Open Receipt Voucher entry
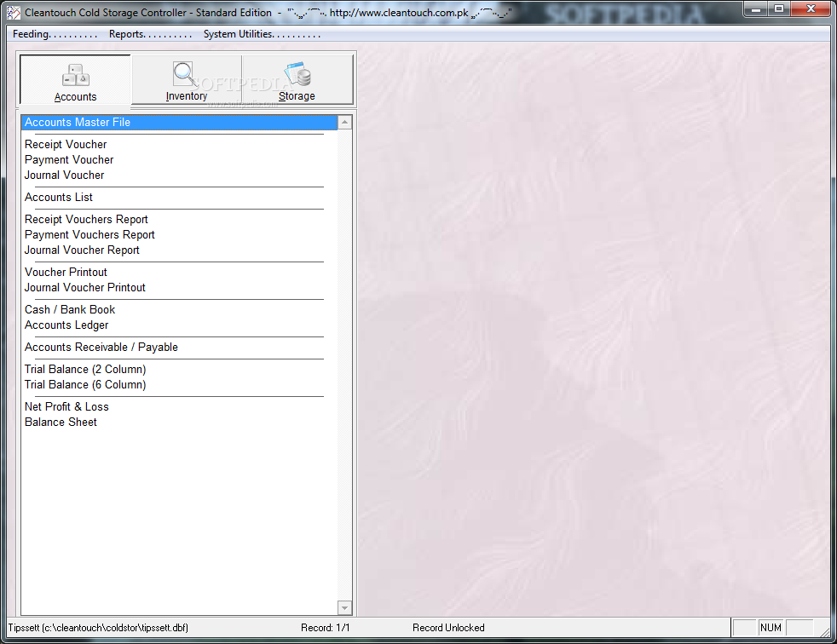This screenshot has width=837, height=644. click(x=66, y=145)
